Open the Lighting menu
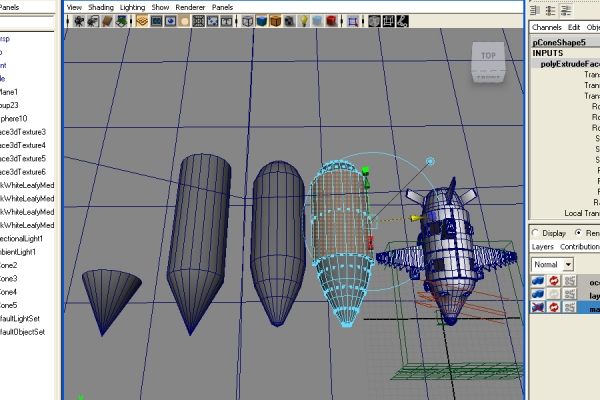The width and height of the screenshot is (600, 400). click(x=132, y=7)
